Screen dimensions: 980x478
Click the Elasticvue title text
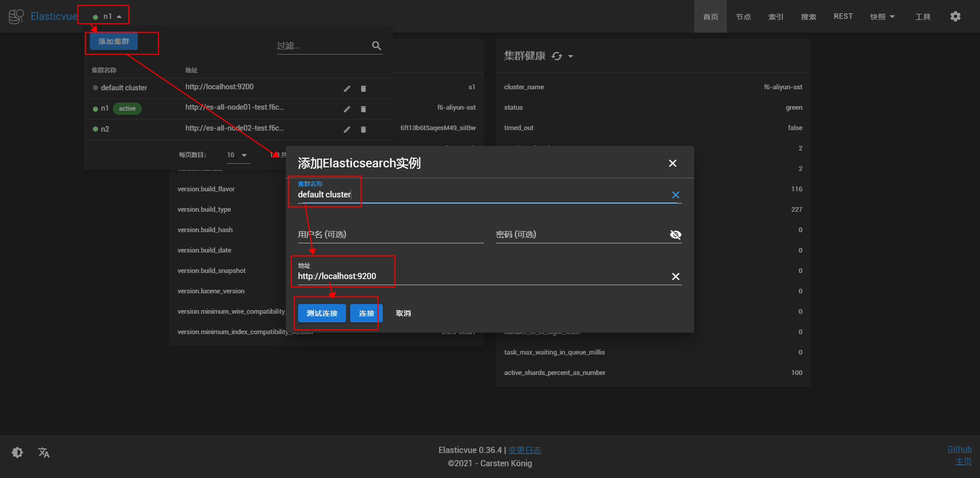pyautogui.click(x=54, y=16)
